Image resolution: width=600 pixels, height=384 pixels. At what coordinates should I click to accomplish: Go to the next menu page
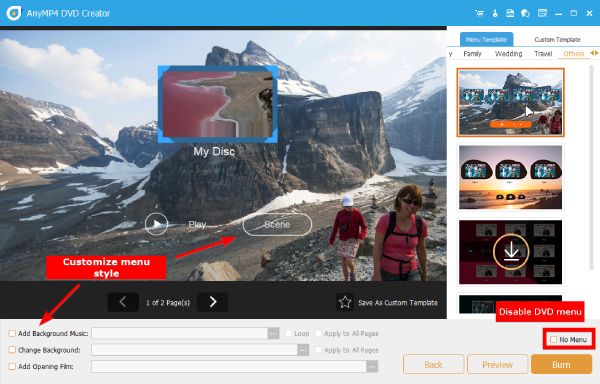click(x=212, y=302)
